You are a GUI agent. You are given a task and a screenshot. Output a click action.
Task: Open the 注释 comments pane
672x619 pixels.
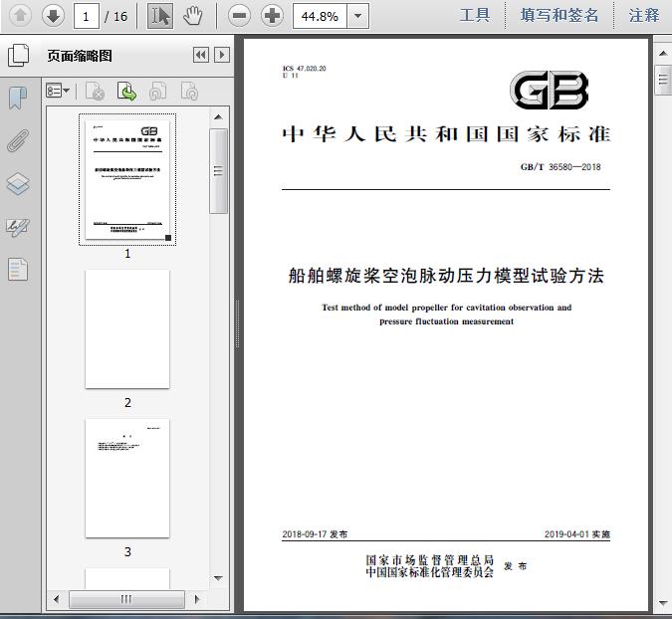coord(644,15)
